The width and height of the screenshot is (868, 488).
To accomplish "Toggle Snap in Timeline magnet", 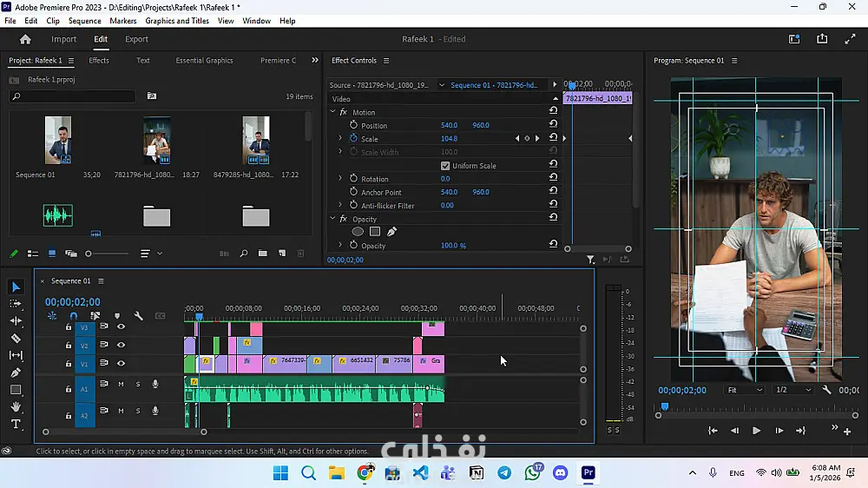I will (x=73, y=316).
